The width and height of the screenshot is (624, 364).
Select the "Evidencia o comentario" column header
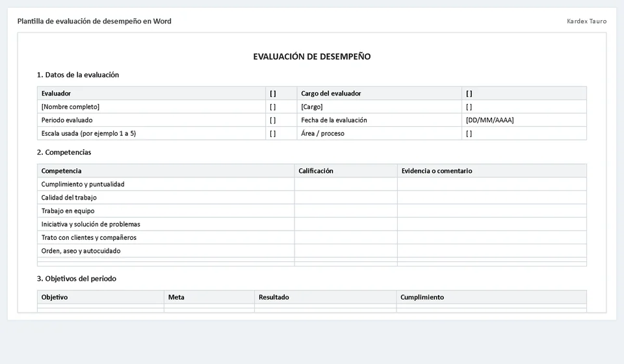[492, 171]
